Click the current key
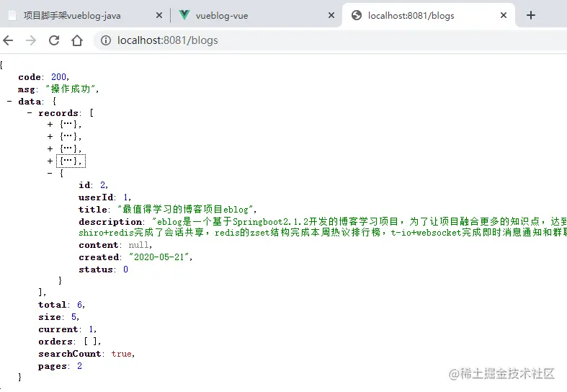This screenshot has width=567, height=392. (x=58, y=329)
